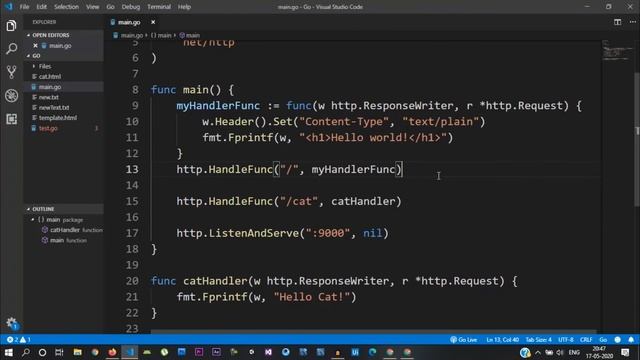Open the Selection menu
This screenshot has height=360, width=640.
coord(67,7)
